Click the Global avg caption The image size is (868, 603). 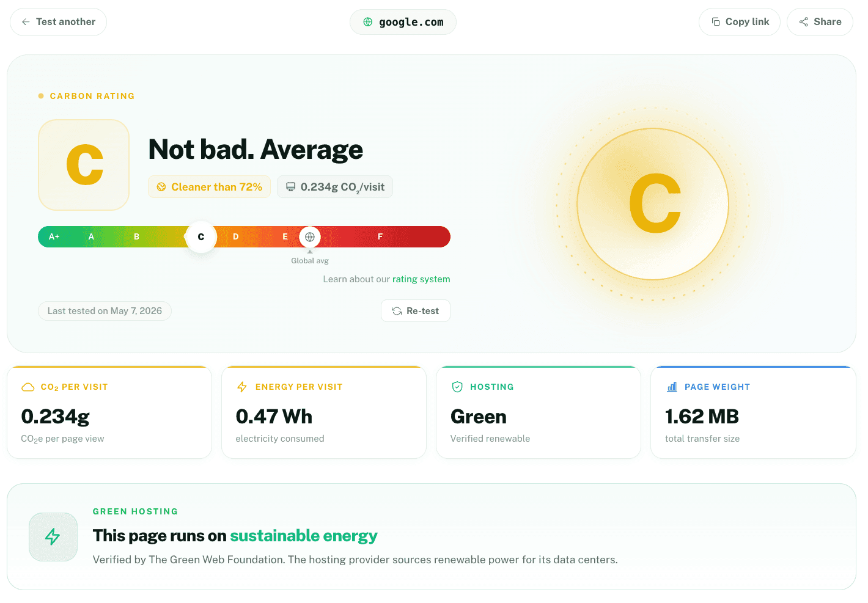pyautogui.click(x=310, y=261)
